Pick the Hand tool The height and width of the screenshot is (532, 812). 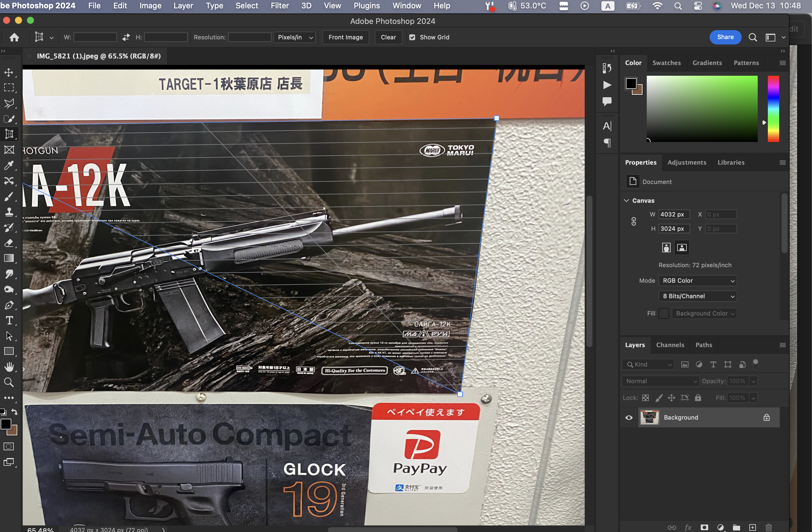(x=9, y=367)
